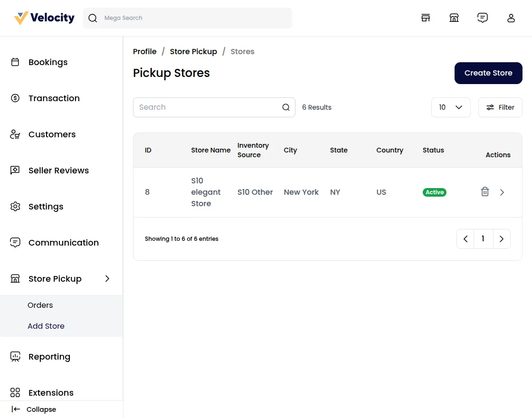
Task: Click the US country cell
Action: 381,192
